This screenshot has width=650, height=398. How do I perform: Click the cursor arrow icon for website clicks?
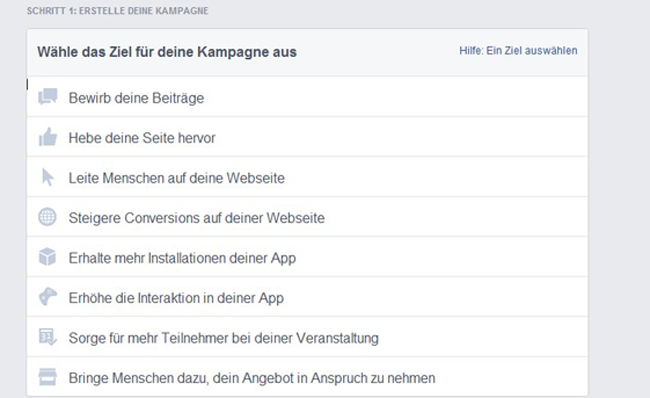(48, 177)
